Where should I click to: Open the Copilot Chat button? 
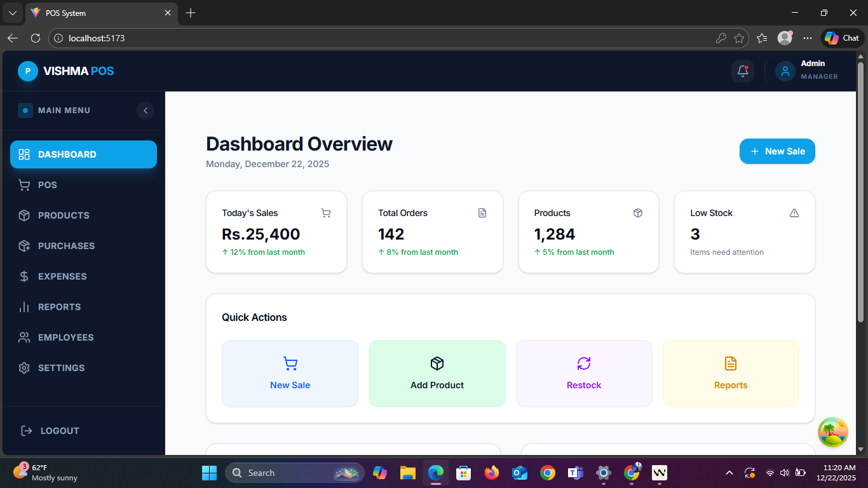pos(842,38)
